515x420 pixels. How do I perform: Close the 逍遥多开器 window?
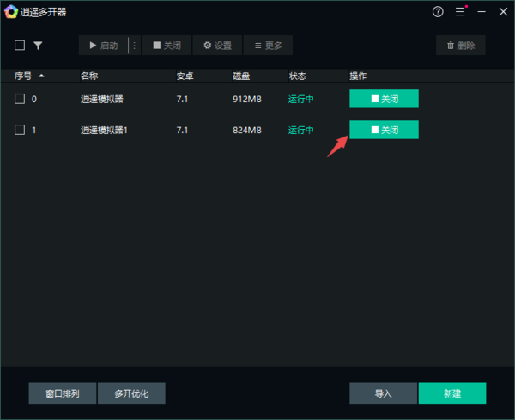[x=502, y=12]
